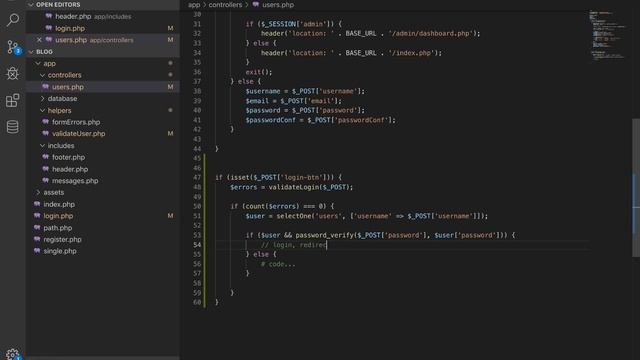640x360 pixels.
Task: Open the Manage gear menu
Action: (x=13, y=354)
